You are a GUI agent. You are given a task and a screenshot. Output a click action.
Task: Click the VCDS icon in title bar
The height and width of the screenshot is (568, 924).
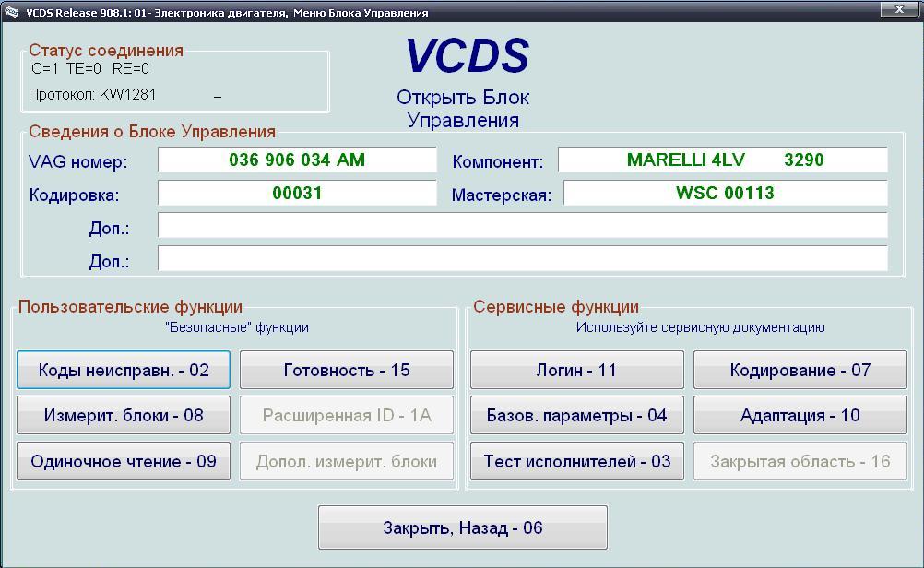11,12
